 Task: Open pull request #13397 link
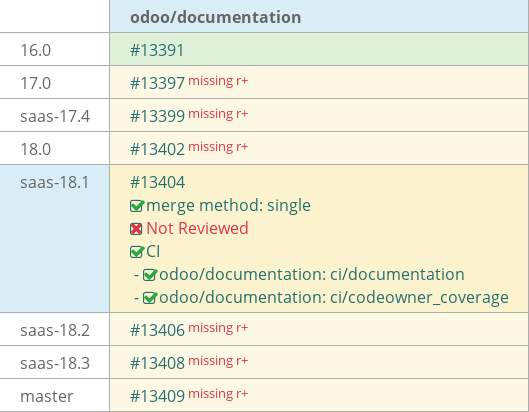pos(157,83)
